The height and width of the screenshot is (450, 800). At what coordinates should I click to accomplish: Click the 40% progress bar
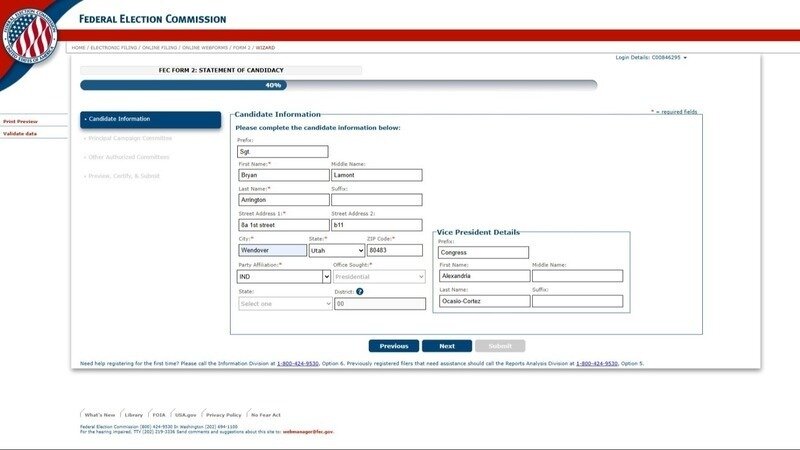point(338,85)
